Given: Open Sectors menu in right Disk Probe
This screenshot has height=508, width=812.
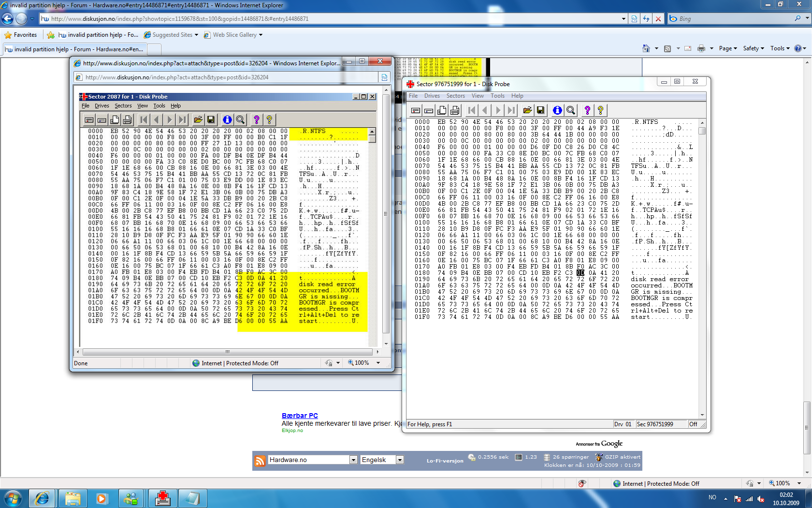Looking at the screenshot, I should [456, 96].
